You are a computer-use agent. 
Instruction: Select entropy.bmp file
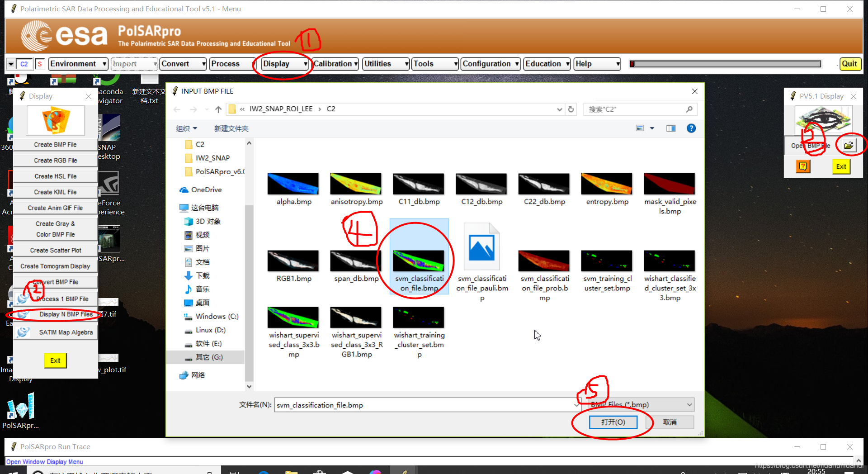(x=607, y=189)
